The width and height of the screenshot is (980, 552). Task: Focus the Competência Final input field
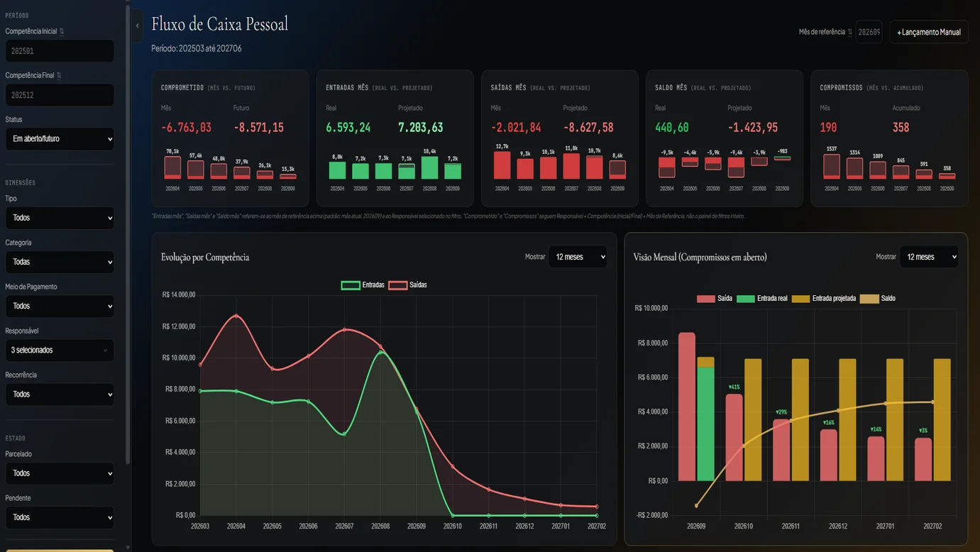(60, 95)
